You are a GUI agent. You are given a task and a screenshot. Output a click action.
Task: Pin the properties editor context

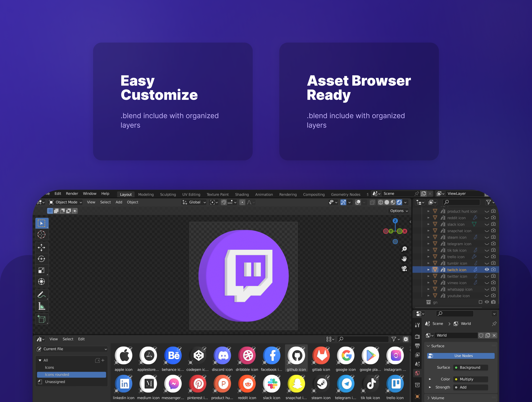[494, 324]
